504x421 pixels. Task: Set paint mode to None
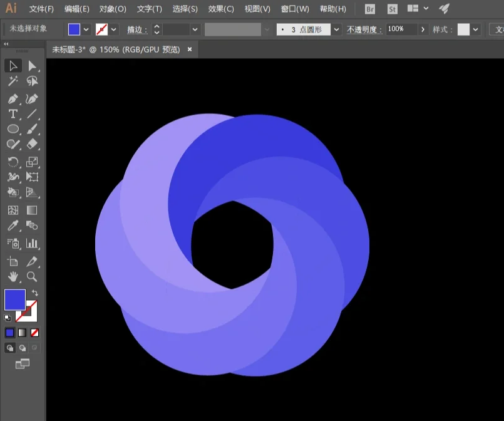34,333
